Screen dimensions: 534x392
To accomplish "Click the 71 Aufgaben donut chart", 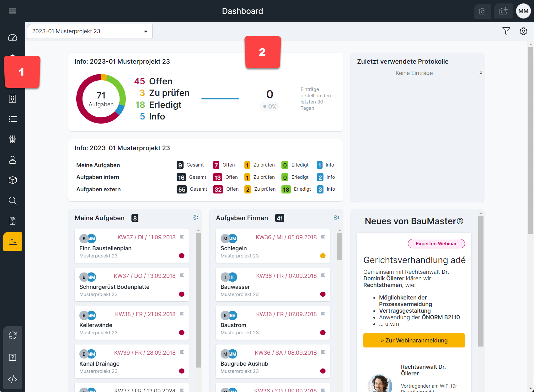I will 101,99.
